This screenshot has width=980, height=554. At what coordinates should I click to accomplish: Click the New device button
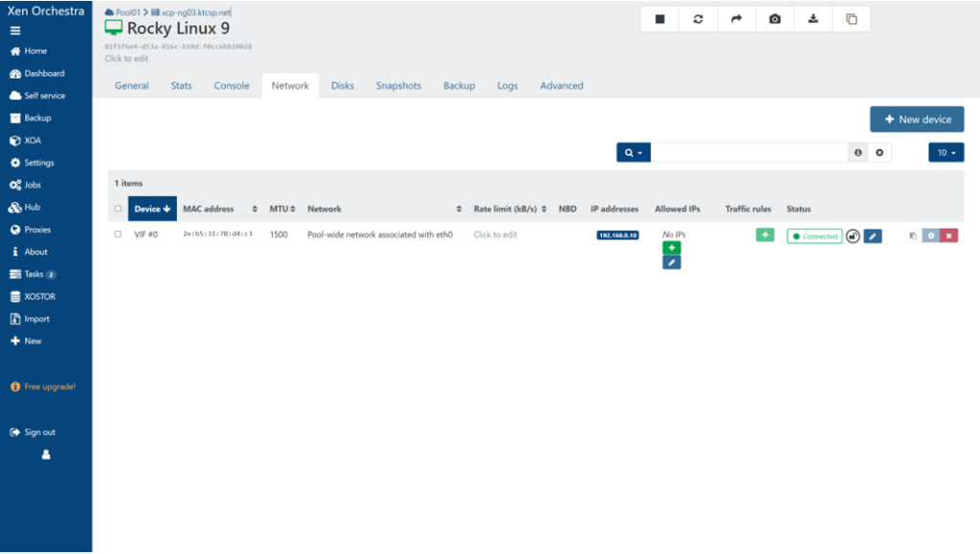click(x=916, y=119)
